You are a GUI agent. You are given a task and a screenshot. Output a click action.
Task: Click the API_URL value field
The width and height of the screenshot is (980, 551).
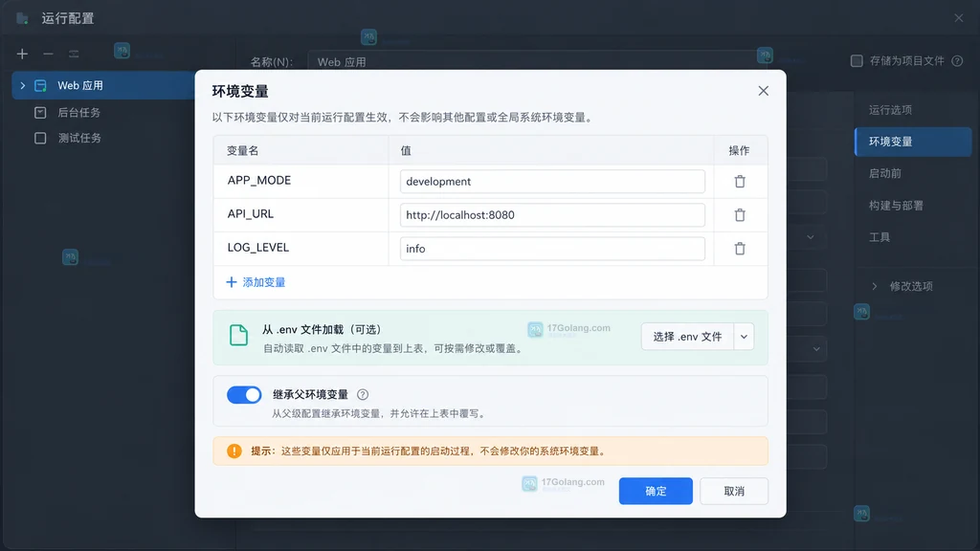[552, 215]
